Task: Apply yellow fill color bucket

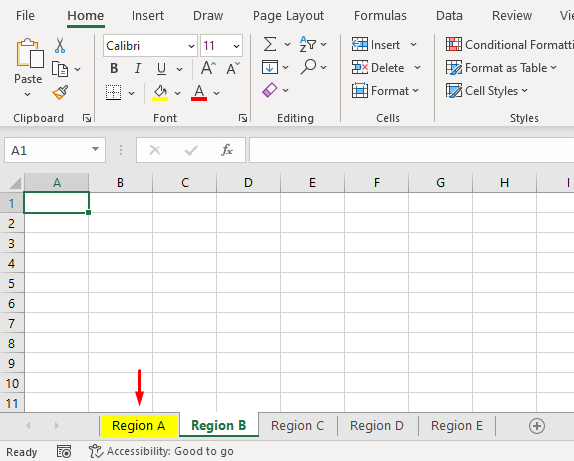Action: point(160,93)
